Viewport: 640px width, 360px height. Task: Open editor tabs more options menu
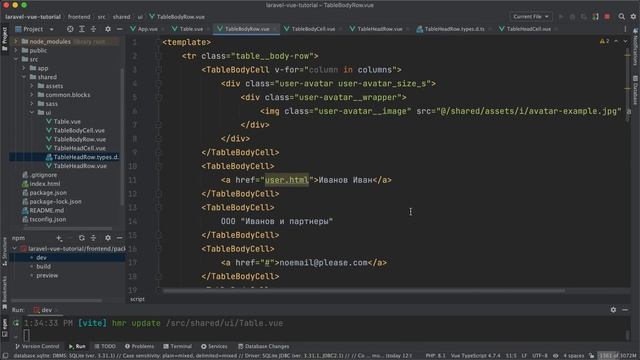pos(625,29)
